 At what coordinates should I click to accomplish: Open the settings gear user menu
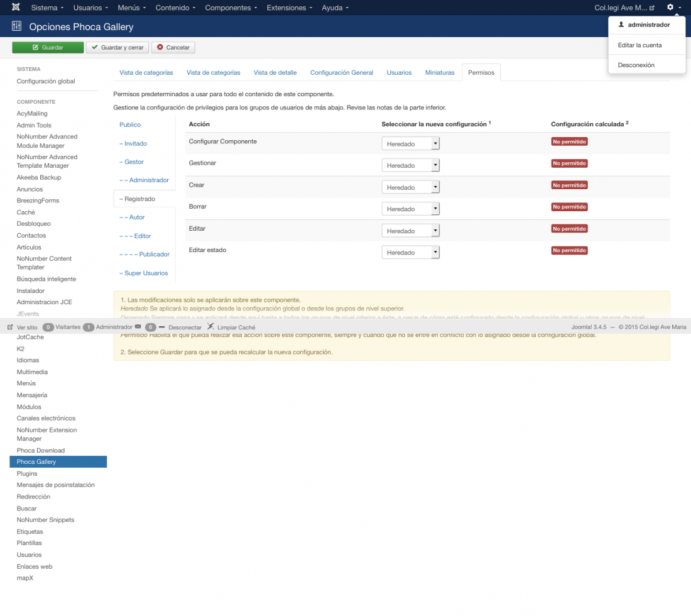click(x=674, y=8)
